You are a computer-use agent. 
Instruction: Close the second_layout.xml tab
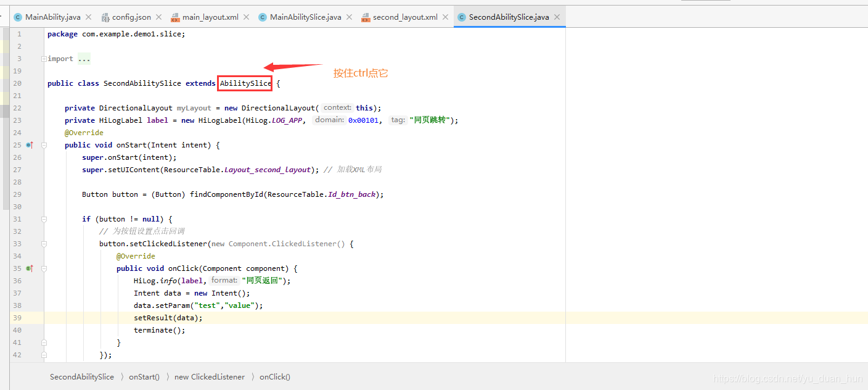pyautogui.click(x=446, y=17)
